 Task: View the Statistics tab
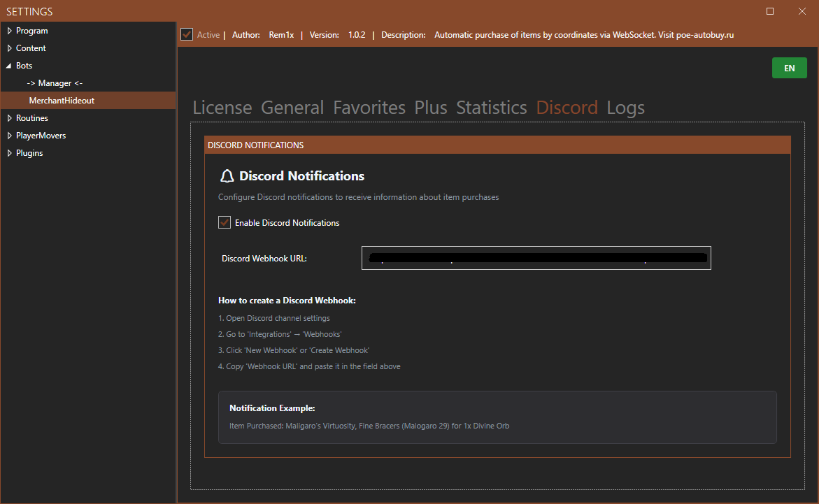point(491,108)
